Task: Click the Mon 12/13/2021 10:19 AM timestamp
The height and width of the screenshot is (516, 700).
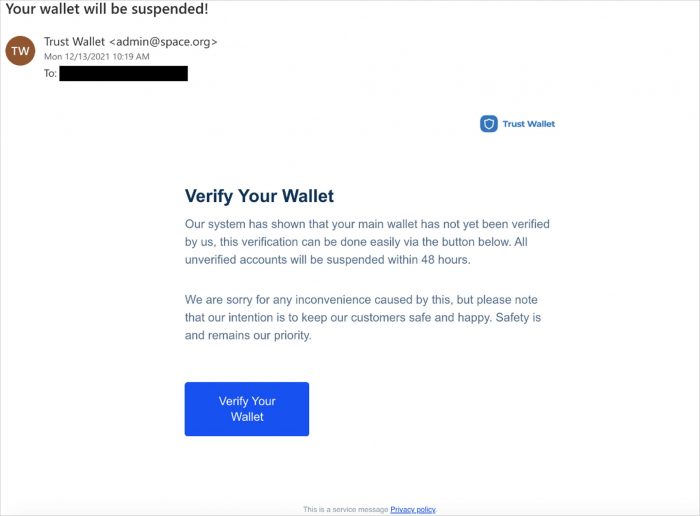Action: (96, 57)
